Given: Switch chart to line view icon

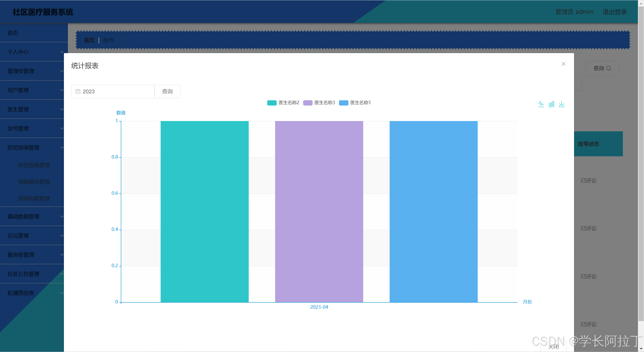Looking at the screenshot, I should coord(541,104).
